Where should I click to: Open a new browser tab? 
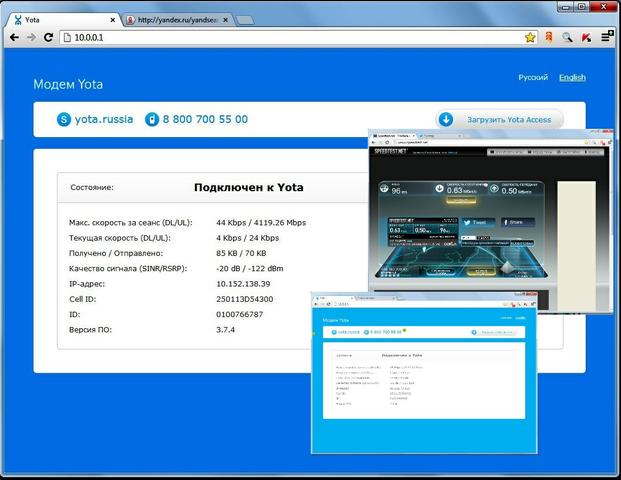[x=245, y=20]
